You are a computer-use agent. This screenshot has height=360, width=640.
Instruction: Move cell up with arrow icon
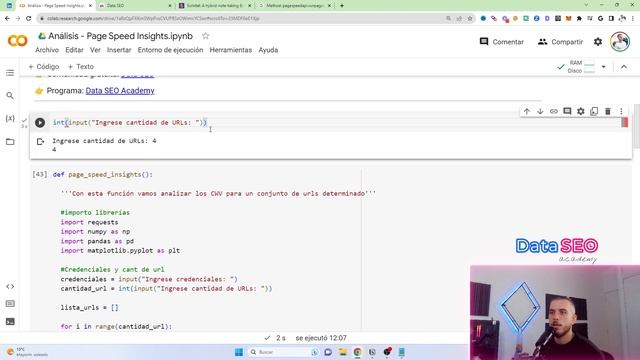click(527, 111)
